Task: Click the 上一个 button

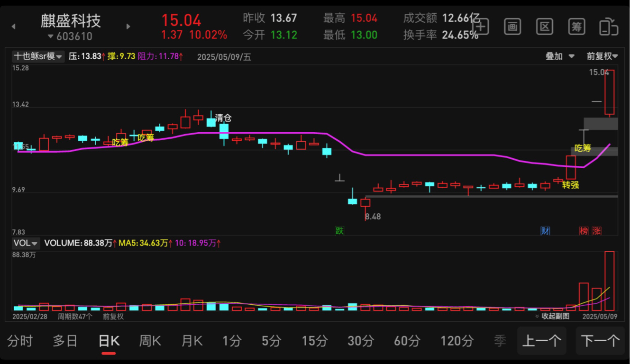Action: pos(542,341)
